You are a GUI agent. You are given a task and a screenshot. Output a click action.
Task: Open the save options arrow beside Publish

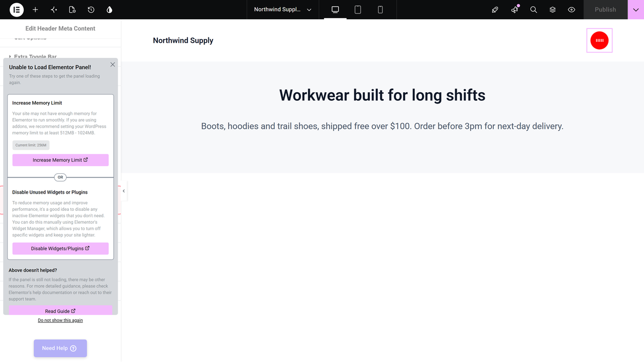tap(636, 10)
